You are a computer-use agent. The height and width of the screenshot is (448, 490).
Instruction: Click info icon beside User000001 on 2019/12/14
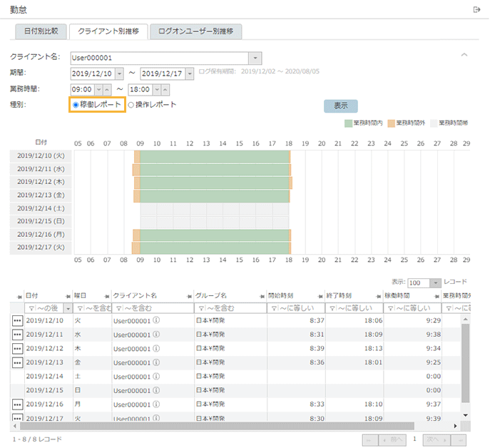(156, 377)
